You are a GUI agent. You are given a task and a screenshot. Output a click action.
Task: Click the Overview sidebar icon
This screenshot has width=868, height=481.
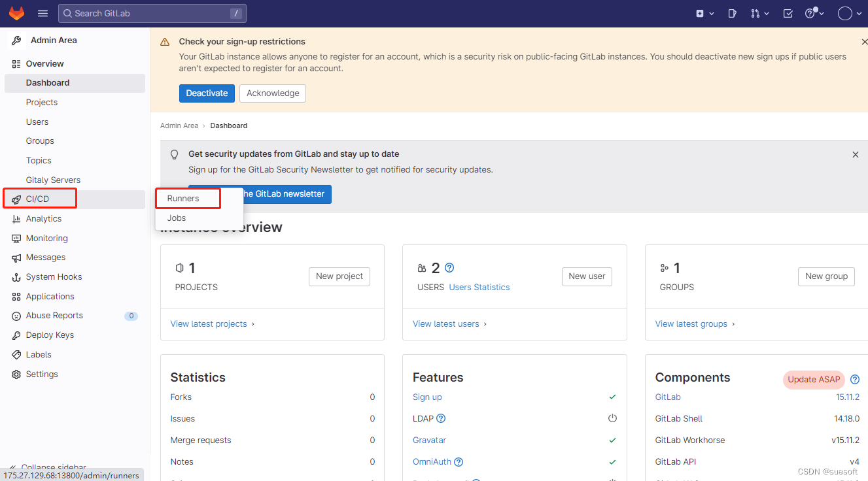[16, 64]
